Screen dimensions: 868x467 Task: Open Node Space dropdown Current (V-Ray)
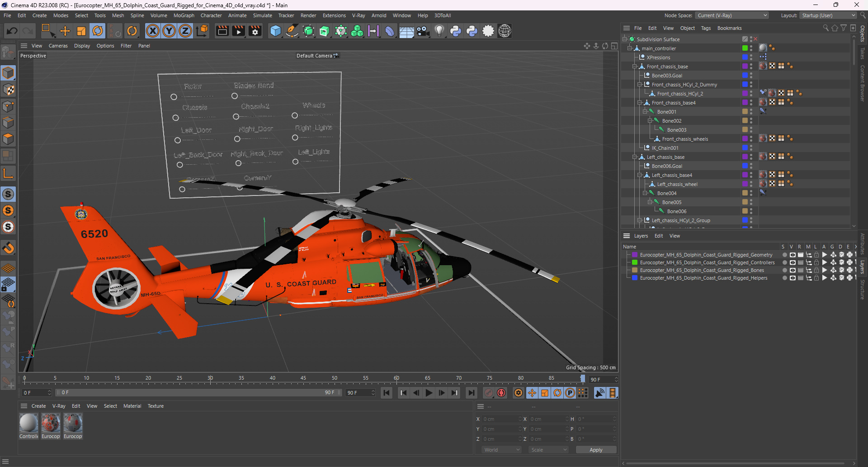(732, 15)
